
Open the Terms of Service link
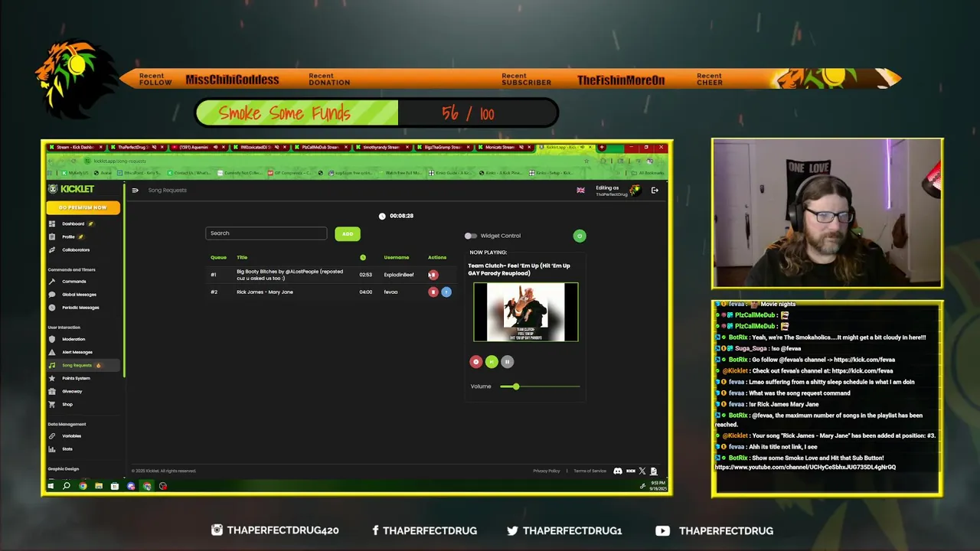pyautogui.click(x=590, y=471)
